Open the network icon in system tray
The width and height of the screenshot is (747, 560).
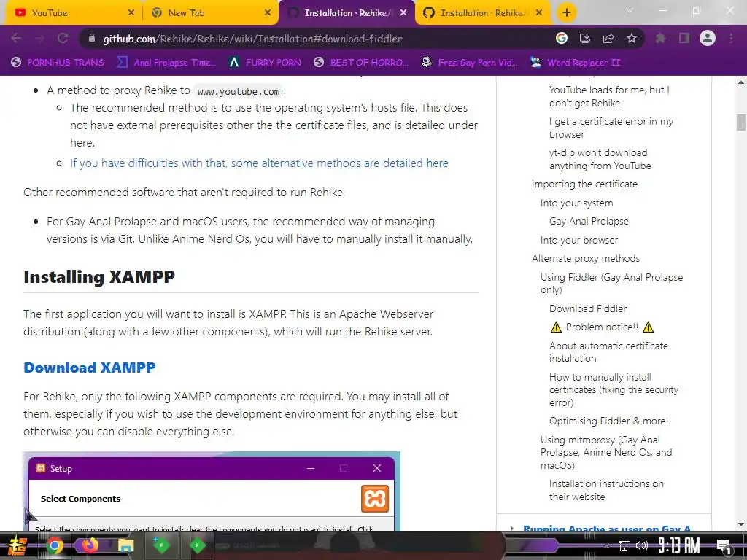[x=624, y=545]
